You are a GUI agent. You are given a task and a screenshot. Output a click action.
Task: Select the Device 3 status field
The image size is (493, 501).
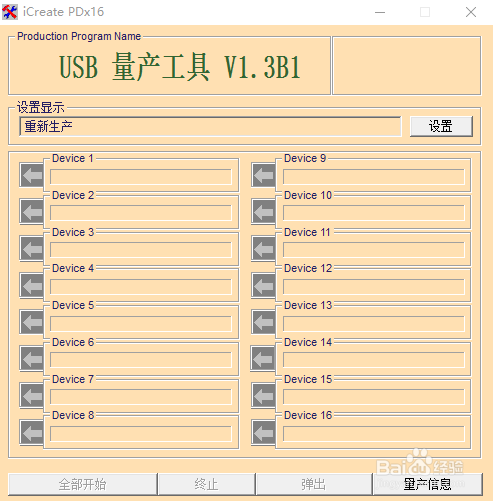pos(141,250)
